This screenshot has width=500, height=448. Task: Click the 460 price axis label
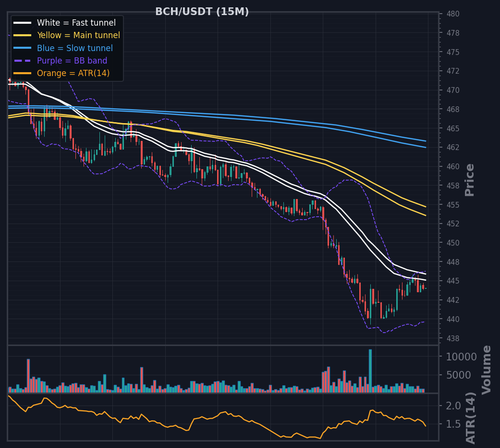(453, 166)
